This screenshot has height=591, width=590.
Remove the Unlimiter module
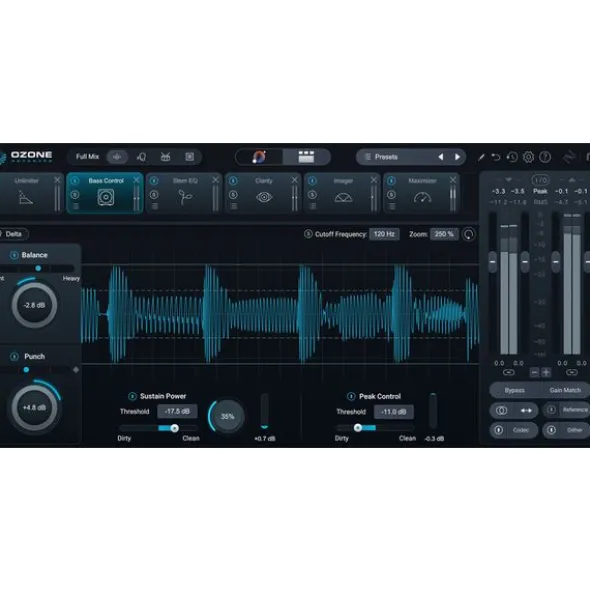coord(57,180)
